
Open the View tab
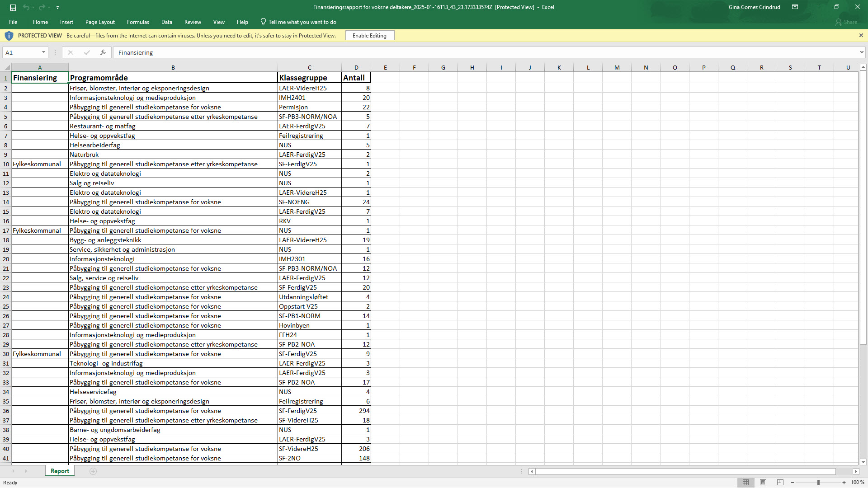pos(219,22)
